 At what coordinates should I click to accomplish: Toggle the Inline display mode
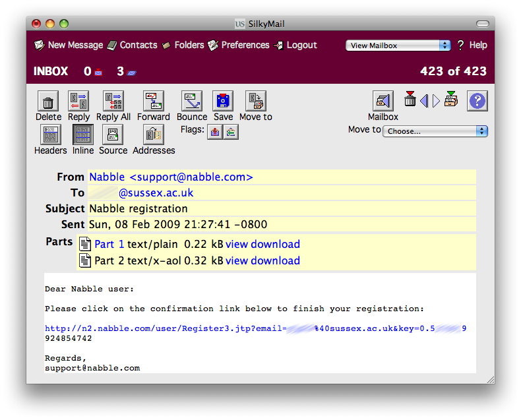82,135
